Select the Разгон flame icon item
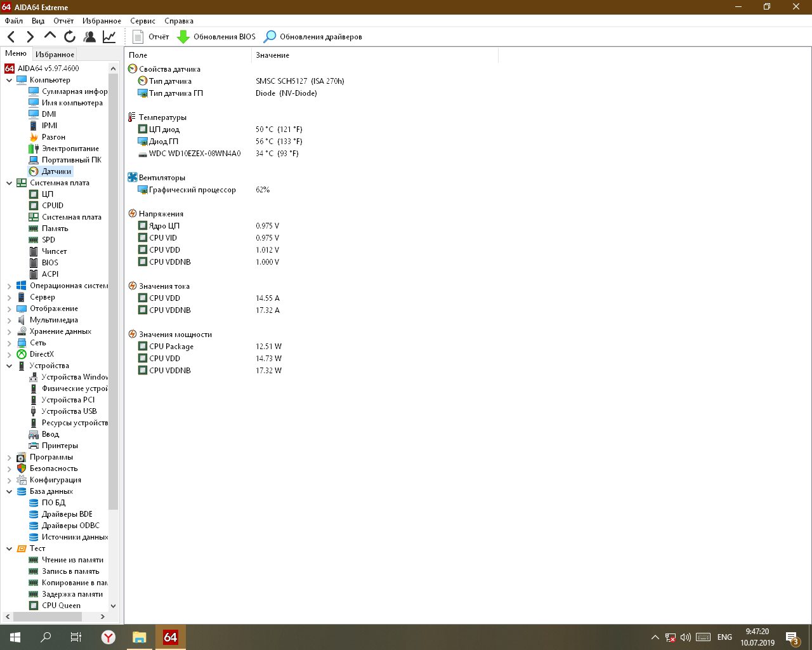 (x=34, y=137)
